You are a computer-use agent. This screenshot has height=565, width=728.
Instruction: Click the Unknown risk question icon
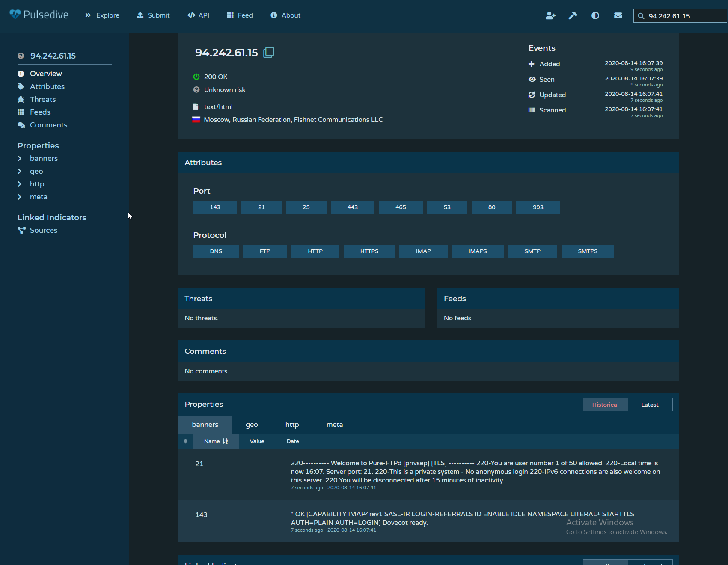pyautogui.click(x=196, y=89)
